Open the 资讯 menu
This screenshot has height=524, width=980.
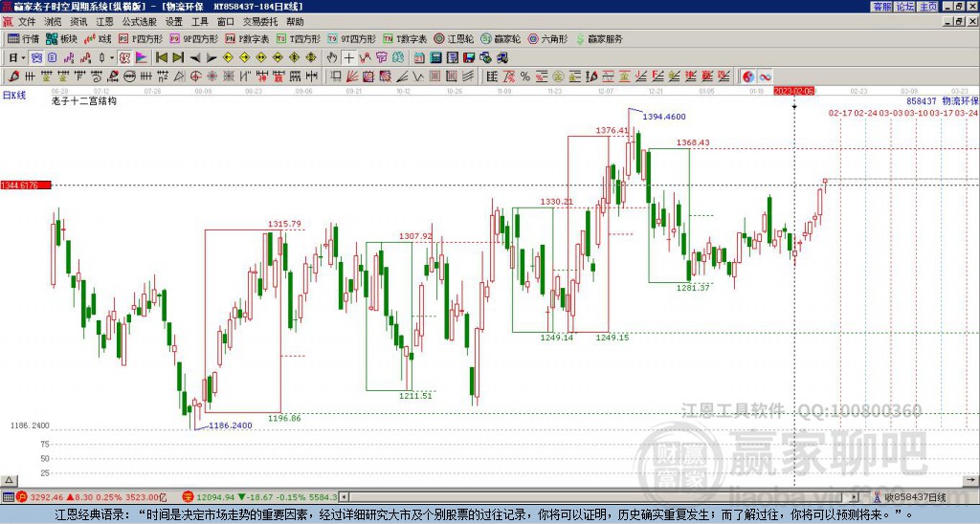[78, 22]
